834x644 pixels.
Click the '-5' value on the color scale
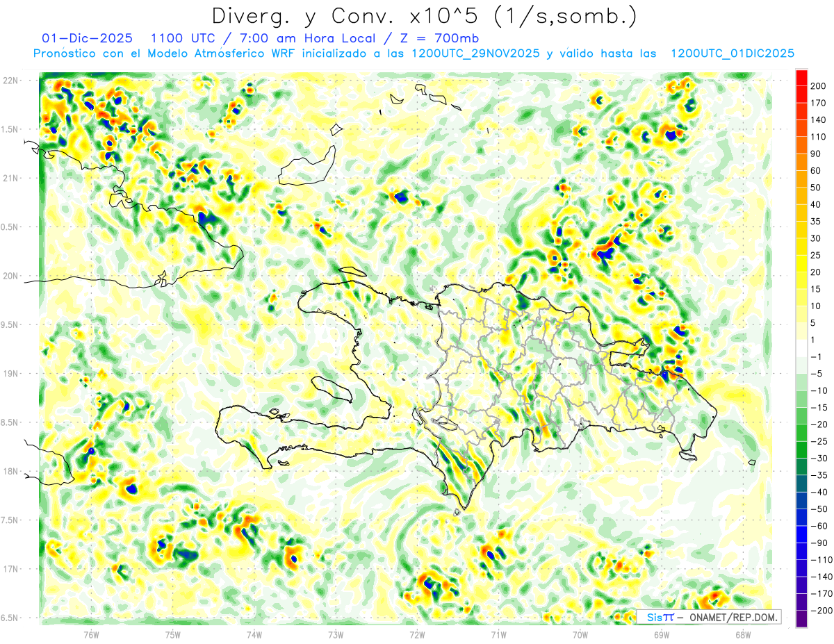tap(816, 374)
